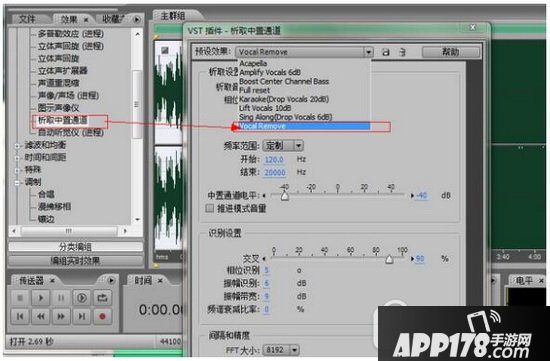
Task: Adjust the 交叉 slider handle
Action: tap(389, 259)
